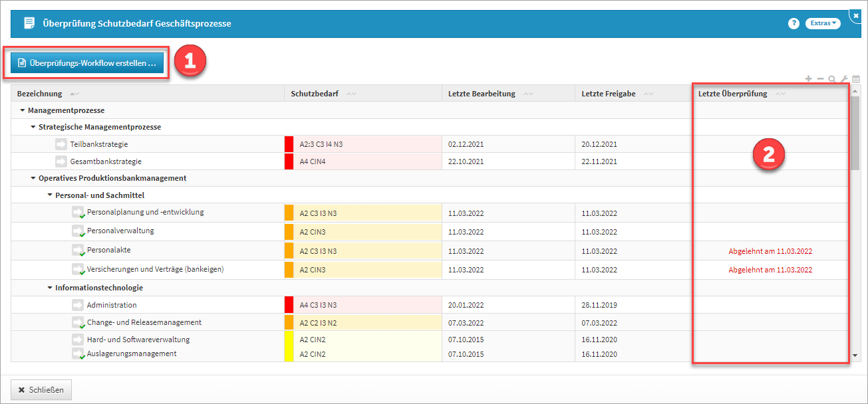Image resolution: width=868 pixels, height=404 pixels.
Task: Select the Administration row label
Action: [x=112, y=305]
